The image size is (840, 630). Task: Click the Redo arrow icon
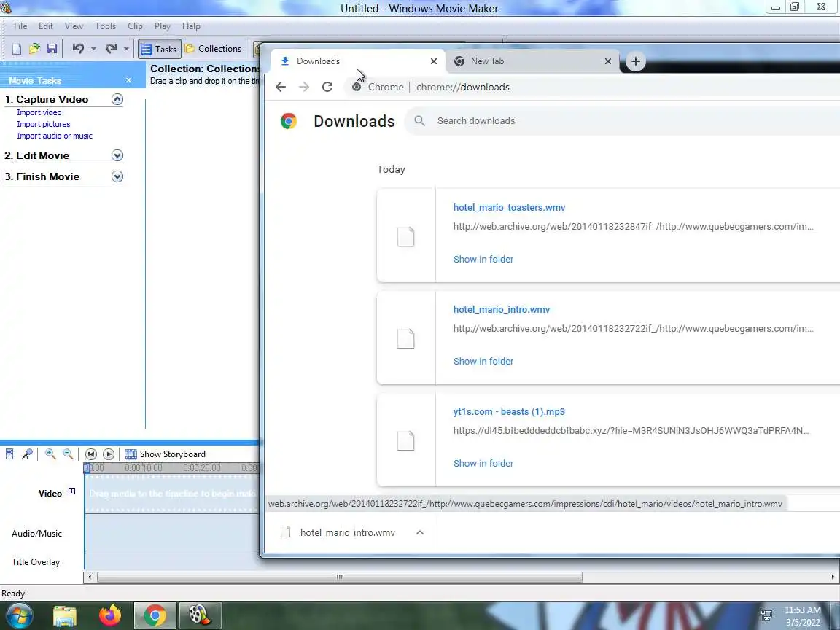coord(111,49)
